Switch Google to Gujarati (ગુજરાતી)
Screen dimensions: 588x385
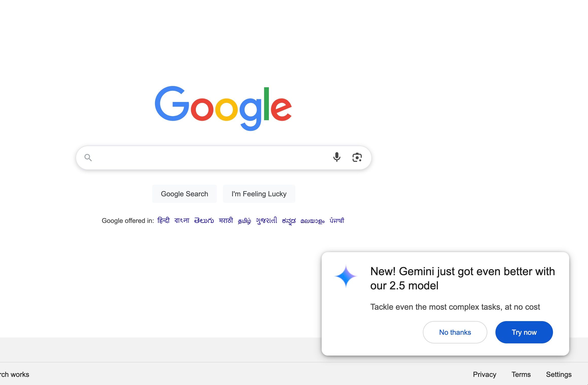point(266,220)
